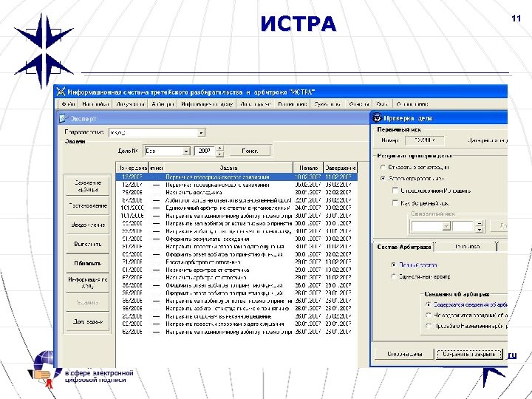Increase the year 2007 with up arrow
Image resolution: width=532 pixels, height=399 pixels.
coord(220,149)
